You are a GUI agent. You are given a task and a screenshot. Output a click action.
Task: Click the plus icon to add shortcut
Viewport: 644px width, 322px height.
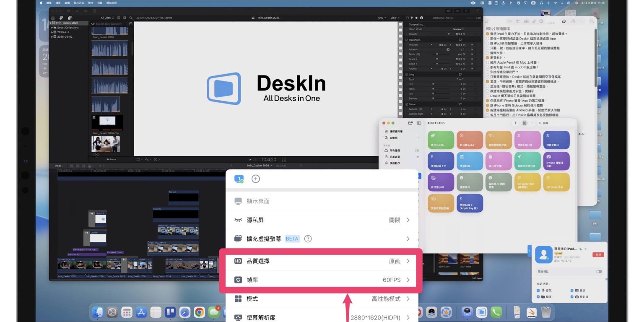[x=515, y=123]
